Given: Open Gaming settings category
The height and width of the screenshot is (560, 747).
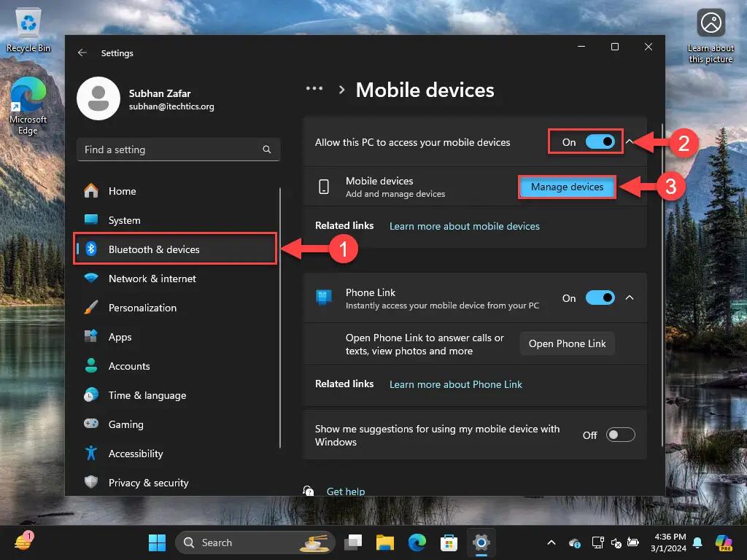Looking at the screenshot, I should point(177,424).
